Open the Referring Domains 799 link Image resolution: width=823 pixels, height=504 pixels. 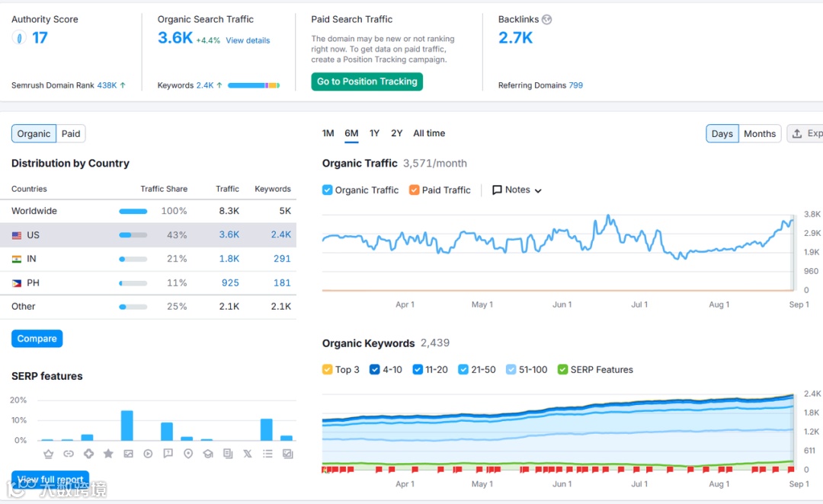(576, 85)
